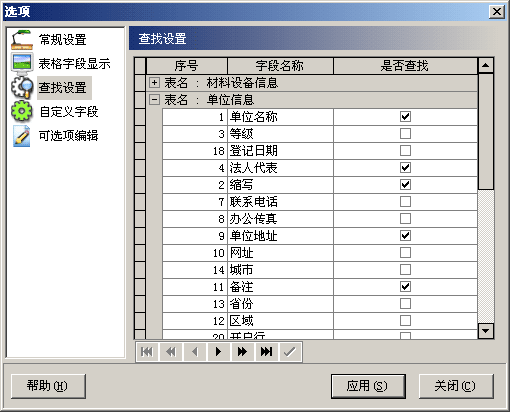This screenshot has height=412, width=510.
Task: Click the 查找设置 magnifier gear icon
Action: (x=22, y=87)
